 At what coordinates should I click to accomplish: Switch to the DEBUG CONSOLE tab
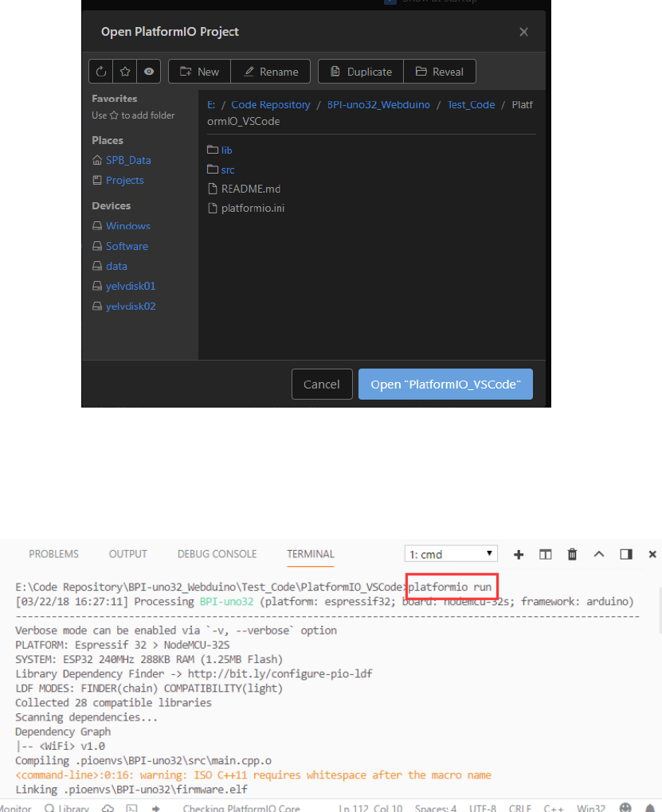(217, 554)
